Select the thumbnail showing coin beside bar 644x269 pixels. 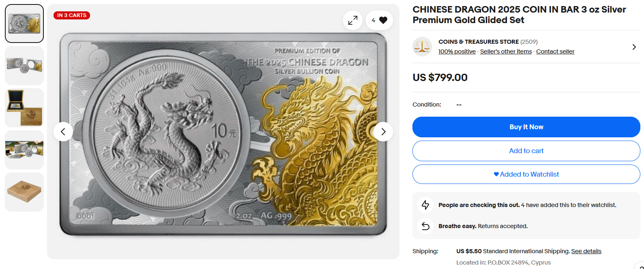24,66
